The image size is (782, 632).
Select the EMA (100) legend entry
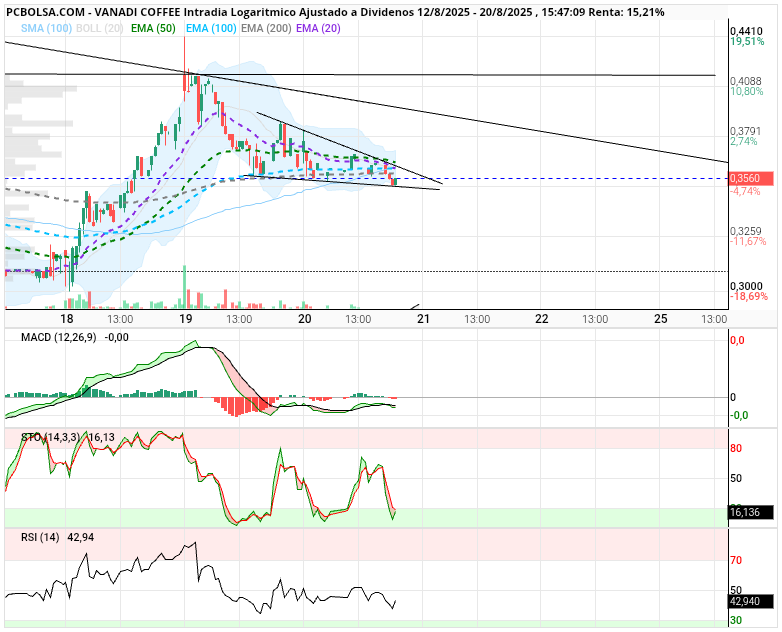(211, 28)
